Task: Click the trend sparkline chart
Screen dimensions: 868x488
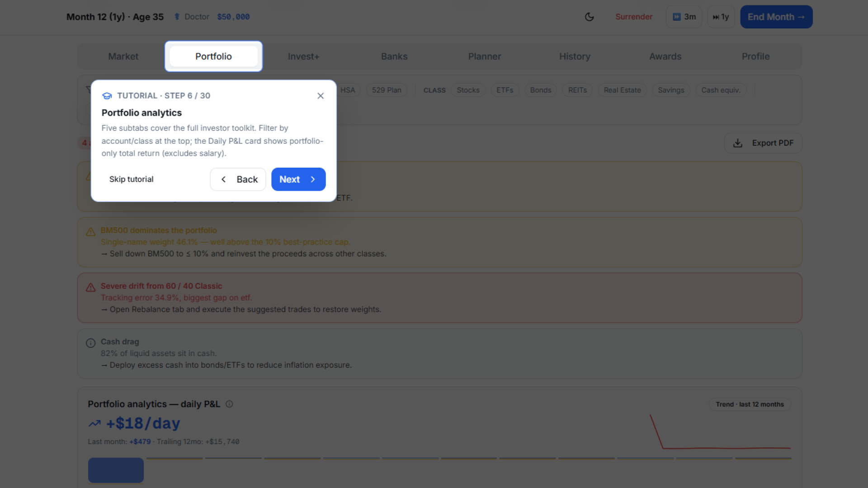Action: pos(720,432)
